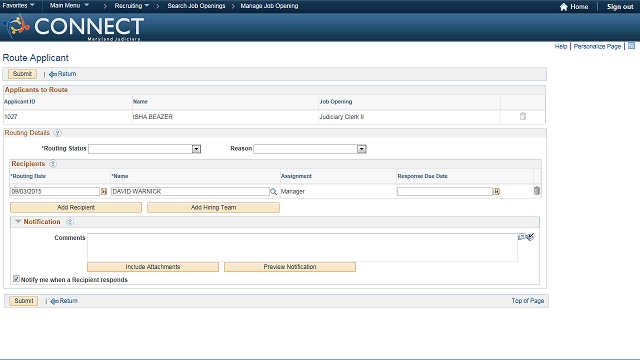Screen dimensions: 640x360
Task: Click the bottom Submit button
Action: 24,301
